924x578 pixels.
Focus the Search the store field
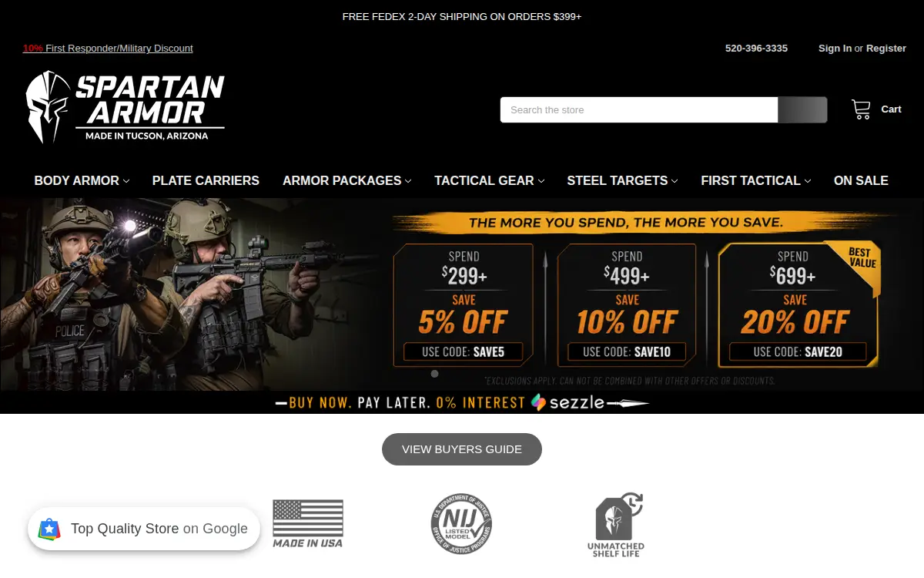point(639,109)
